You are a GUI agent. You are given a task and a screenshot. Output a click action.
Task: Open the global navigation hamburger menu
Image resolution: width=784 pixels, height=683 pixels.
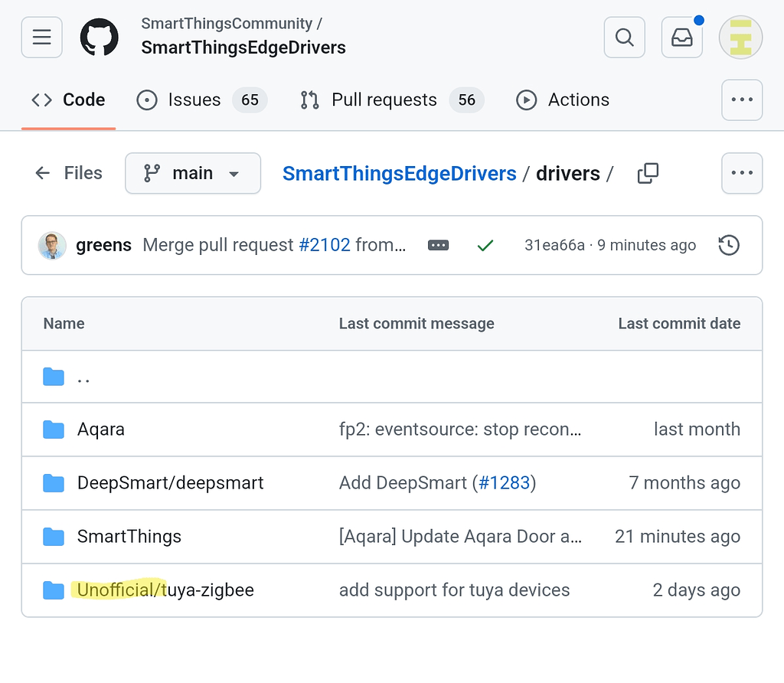(41, 37)
